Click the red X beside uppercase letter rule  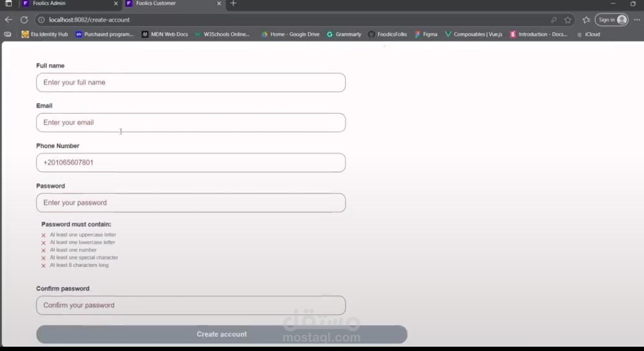(44, 235)
